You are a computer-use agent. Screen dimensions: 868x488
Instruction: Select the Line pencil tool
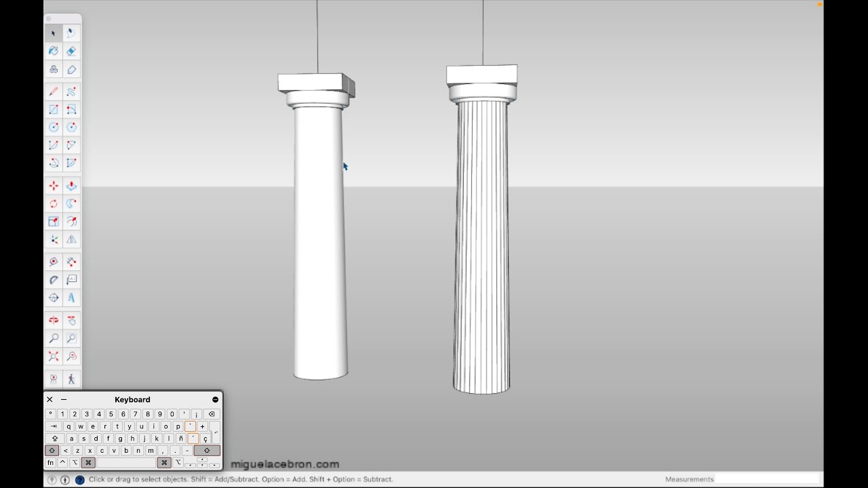54,91
